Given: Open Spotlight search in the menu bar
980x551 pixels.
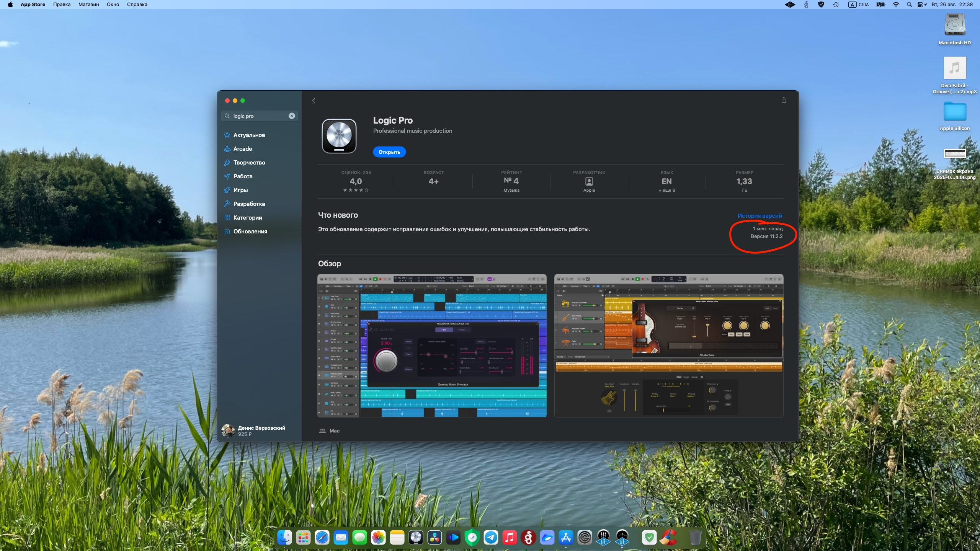Looking at the screenshot, I should point(909,5).
